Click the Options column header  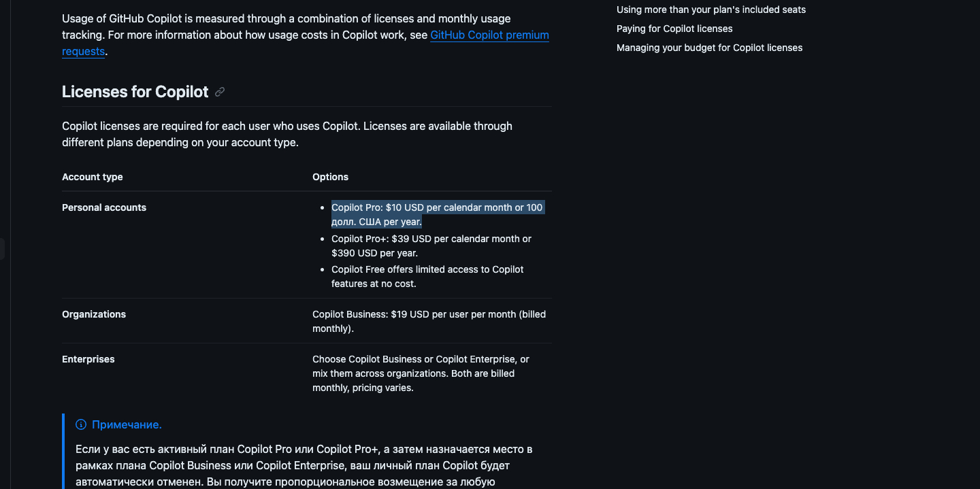click(x=330, y=177)
